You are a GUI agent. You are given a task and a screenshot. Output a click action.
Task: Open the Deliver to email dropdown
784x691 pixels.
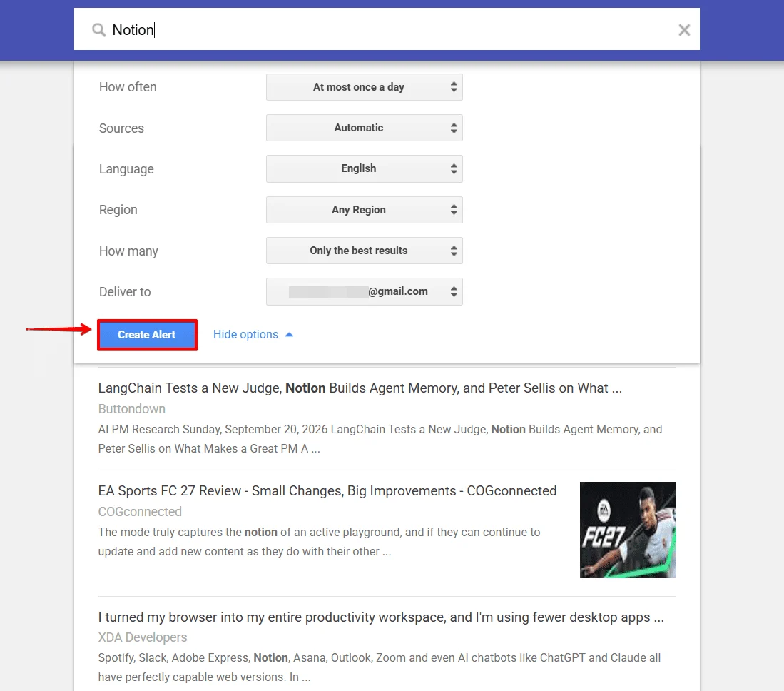(x=364, y=292)
